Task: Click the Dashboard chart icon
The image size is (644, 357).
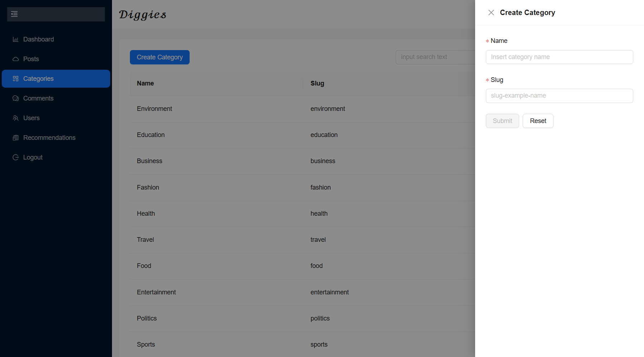Action: coord(15,39)
